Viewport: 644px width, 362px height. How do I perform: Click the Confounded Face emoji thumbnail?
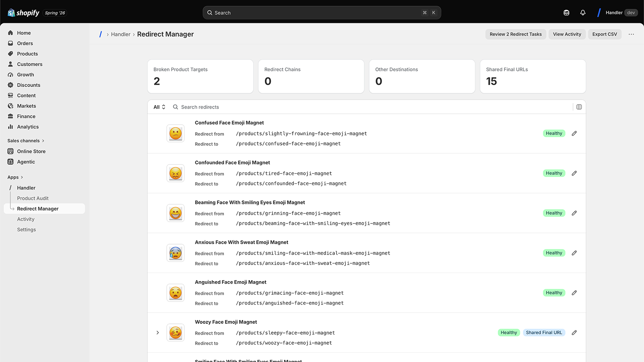[175, 173]
